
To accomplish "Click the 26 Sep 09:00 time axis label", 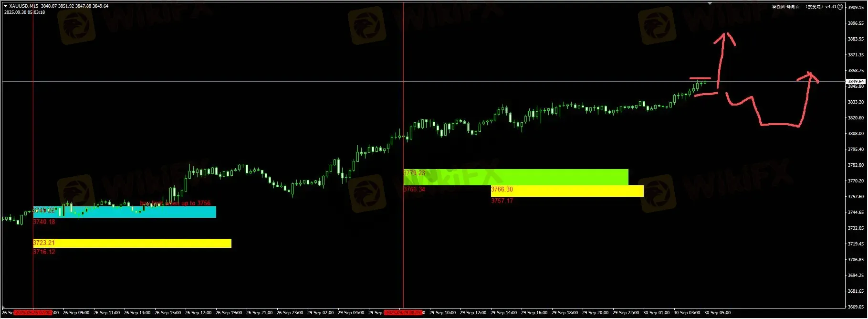I will 76,313.
